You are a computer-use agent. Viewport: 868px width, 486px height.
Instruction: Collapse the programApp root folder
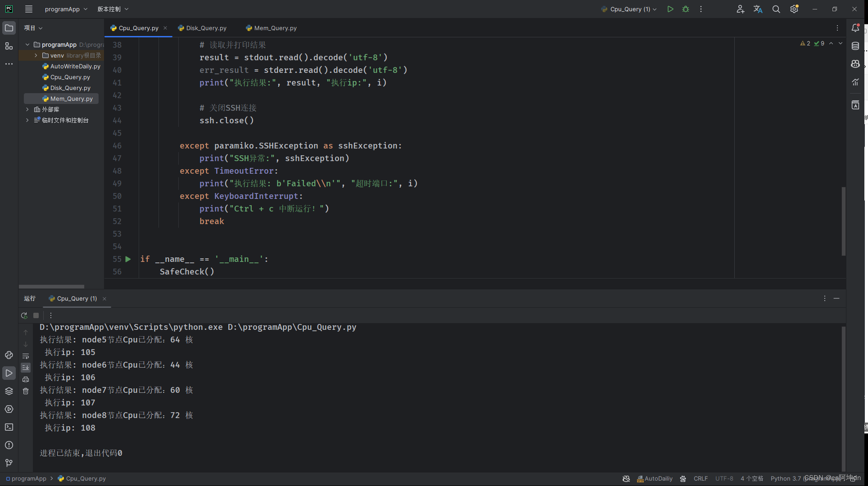[27, 45]
